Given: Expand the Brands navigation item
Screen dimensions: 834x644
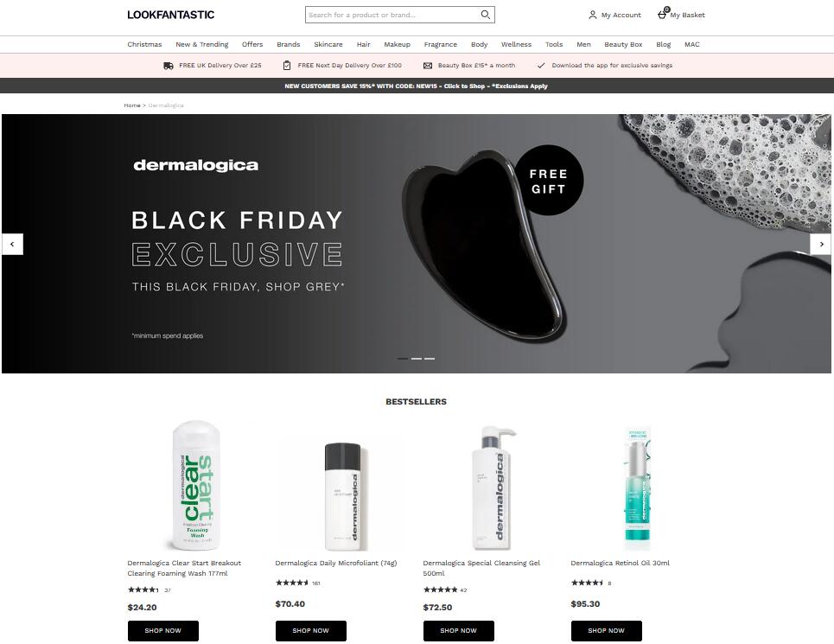Looking at the screenshot, I should click(289, 44).
